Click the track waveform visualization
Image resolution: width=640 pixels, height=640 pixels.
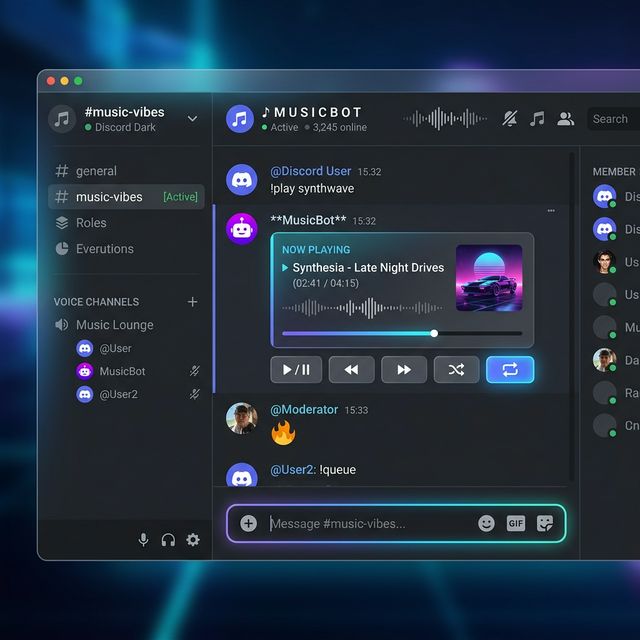[362, 308]
